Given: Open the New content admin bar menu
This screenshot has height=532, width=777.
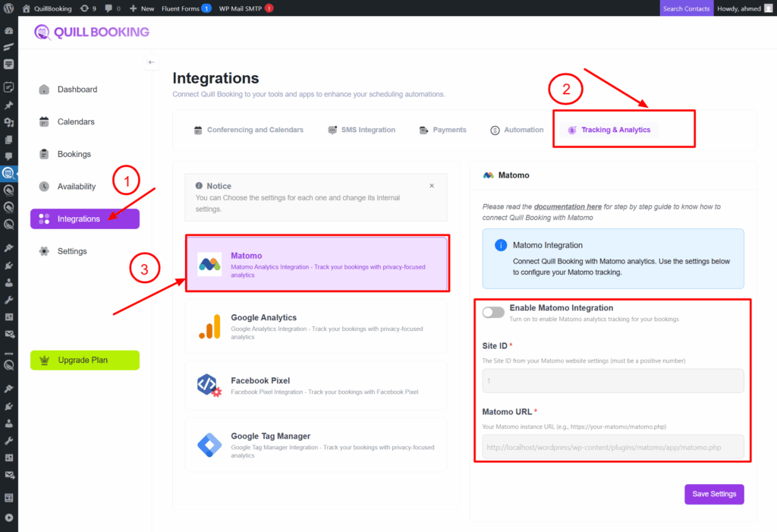Looking at the screenshot, I should [142, 8].
